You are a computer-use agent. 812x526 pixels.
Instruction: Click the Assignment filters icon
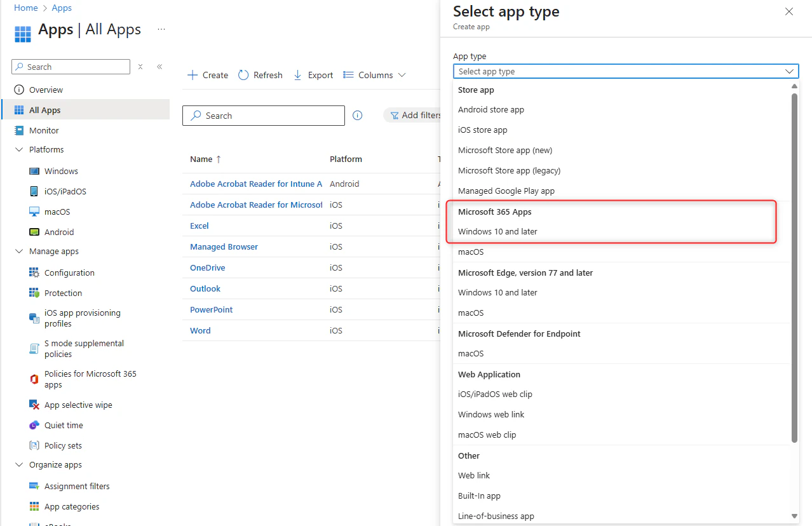tap(34, 486)
